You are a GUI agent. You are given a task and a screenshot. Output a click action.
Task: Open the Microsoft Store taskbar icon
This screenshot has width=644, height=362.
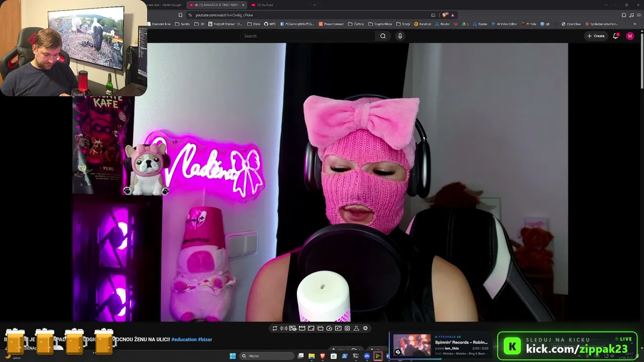334,356
